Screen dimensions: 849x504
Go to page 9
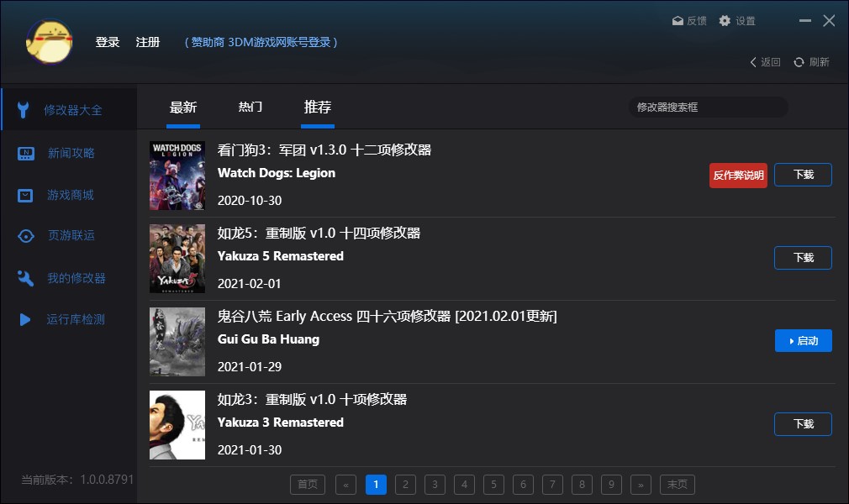tap(611, 485)
